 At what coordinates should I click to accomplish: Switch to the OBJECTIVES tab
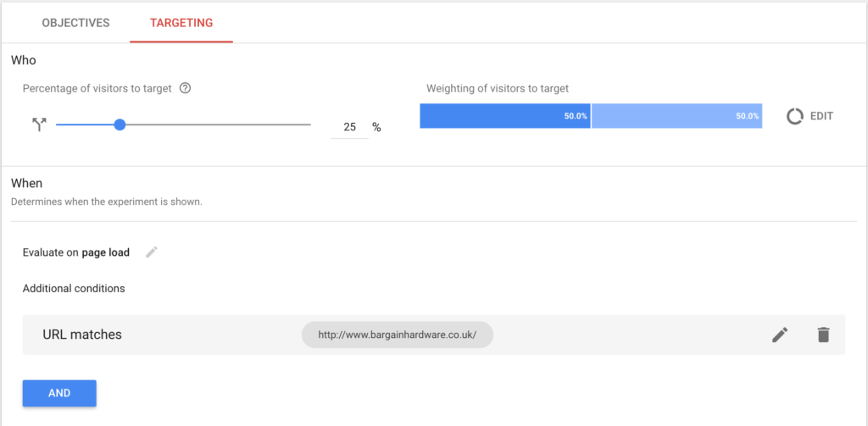75,23
